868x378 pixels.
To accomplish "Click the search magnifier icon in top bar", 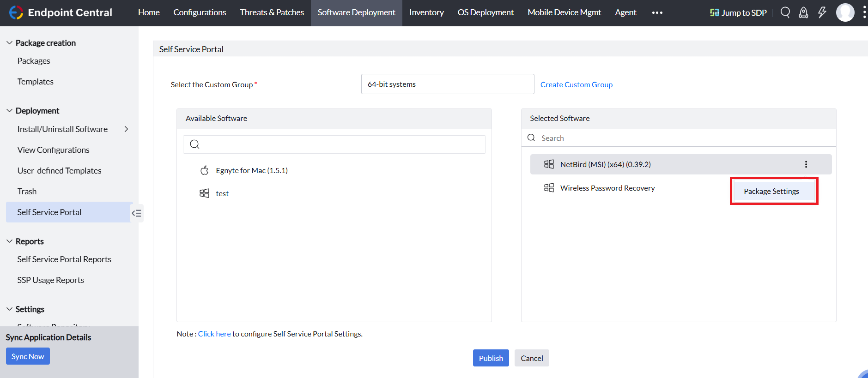I will click(x=785, y=12).
